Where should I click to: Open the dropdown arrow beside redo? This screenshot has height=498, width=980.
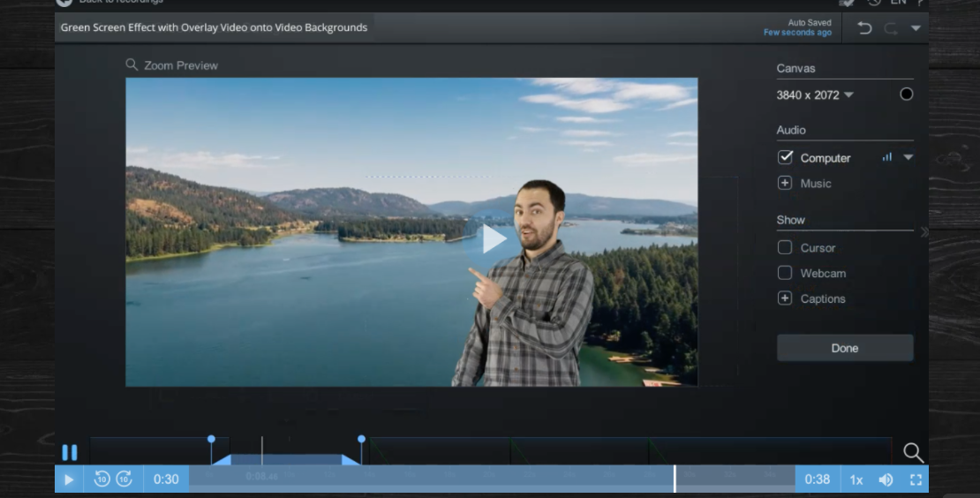click(x=916, y=28)
